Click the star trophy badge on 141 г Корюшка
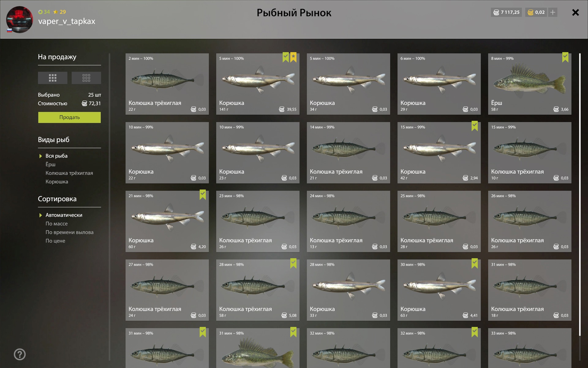Screen dimensions: 588x368 tap(293, 57)
